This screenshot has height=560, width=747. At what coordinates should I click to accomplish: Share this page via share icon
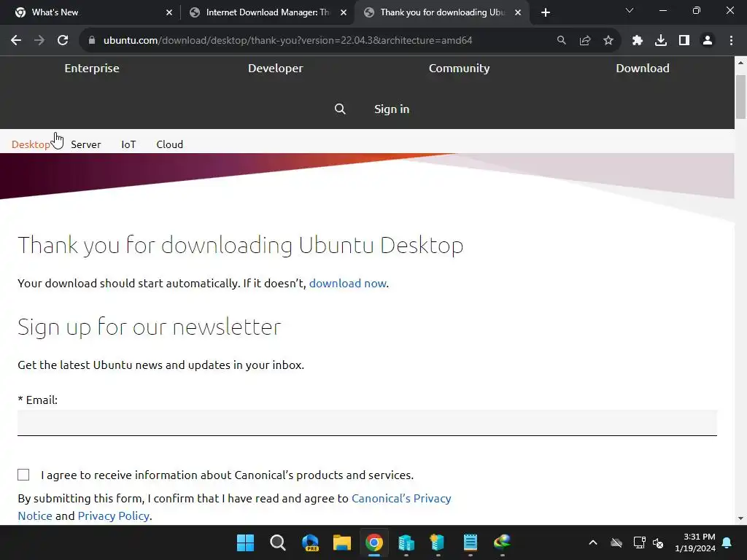(x=585, y=41)
